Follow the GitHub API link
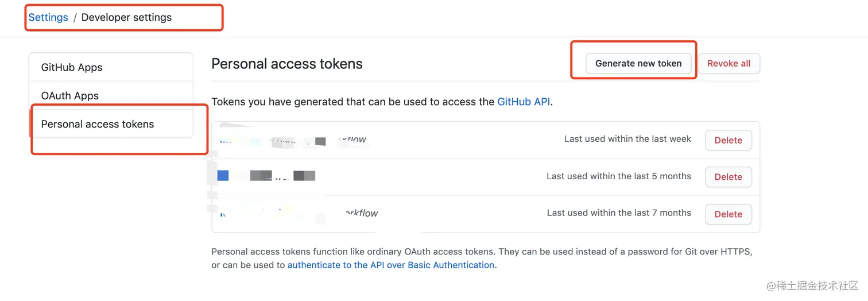 (524, 102)
